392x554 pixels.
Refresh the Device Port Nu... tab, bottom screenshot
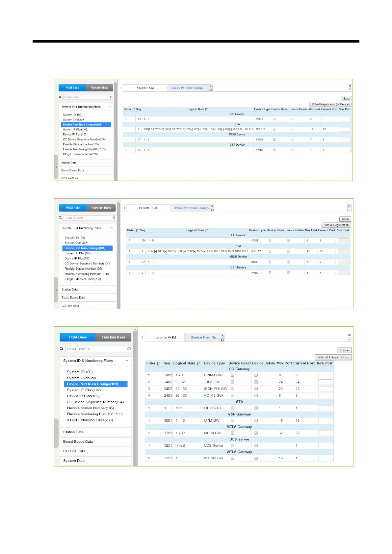[223, 340]
